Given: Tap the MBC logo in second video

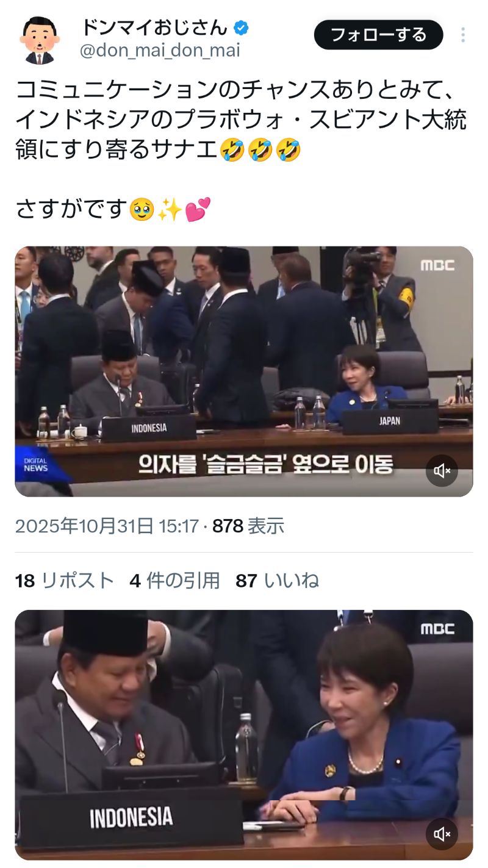Looking at the screenshot, I should (x=437, y=629).
